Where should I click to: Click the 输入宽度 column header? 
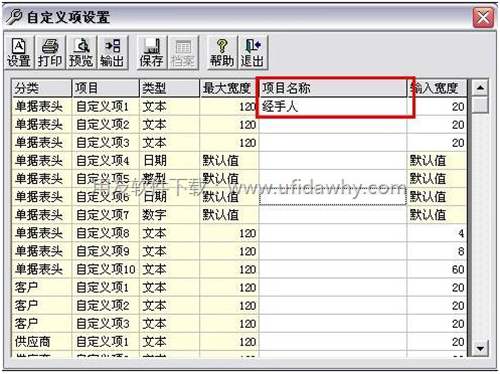pos(437,88)
